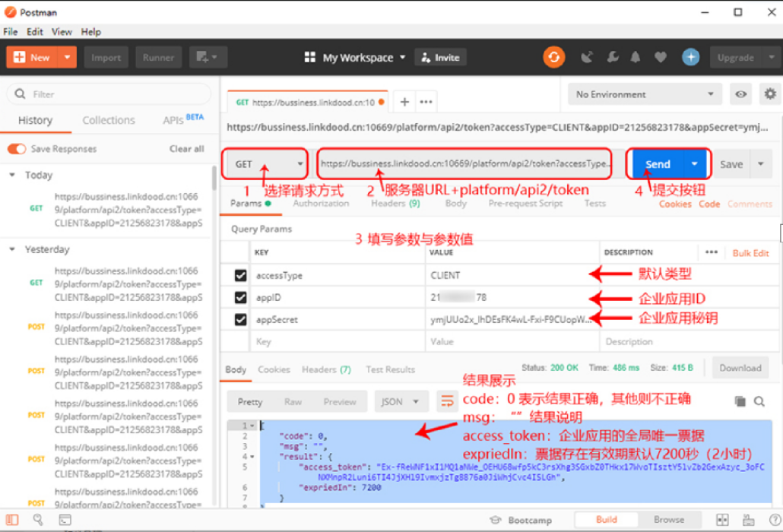Open the wrench settings icon
Screen dimensions: 783x532
[613, 58]
